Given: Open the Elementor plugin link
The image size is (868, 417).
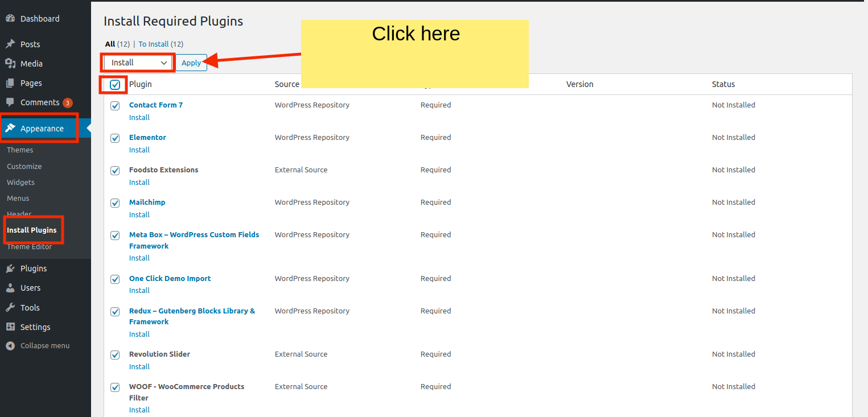Looking at the screenshot, I should pyautogui.click(x=147, y=138).
